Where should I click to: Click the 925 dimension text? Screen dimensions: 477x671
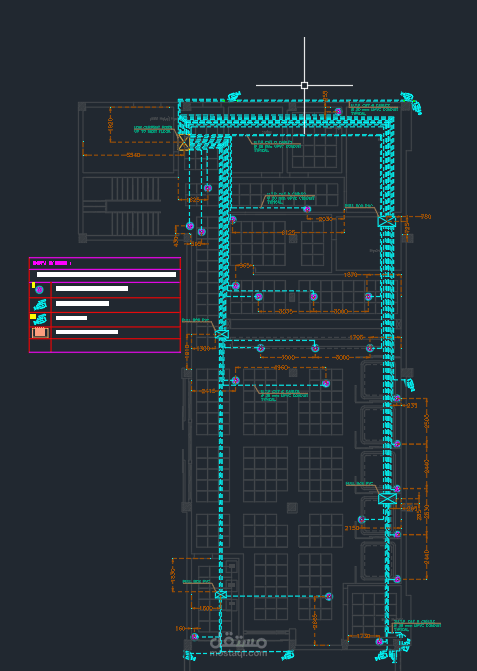click(x=195, y=200)
